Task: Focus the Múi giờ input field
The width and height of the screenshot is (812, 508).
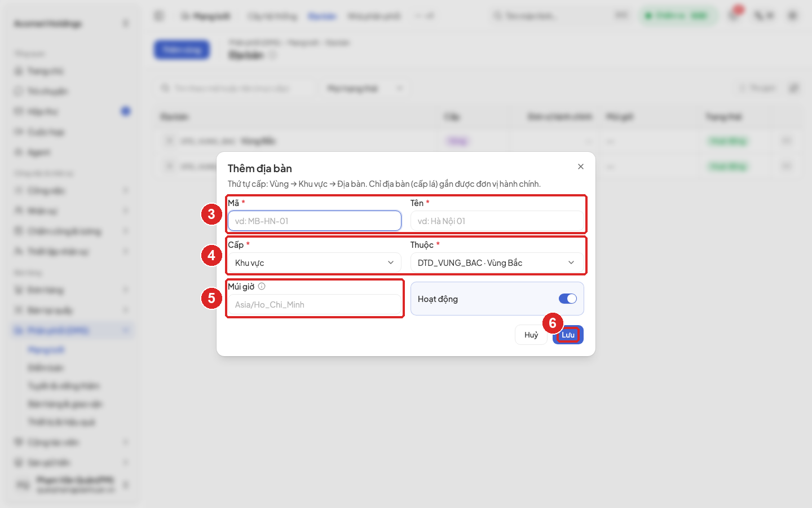Action: point(315,304)
